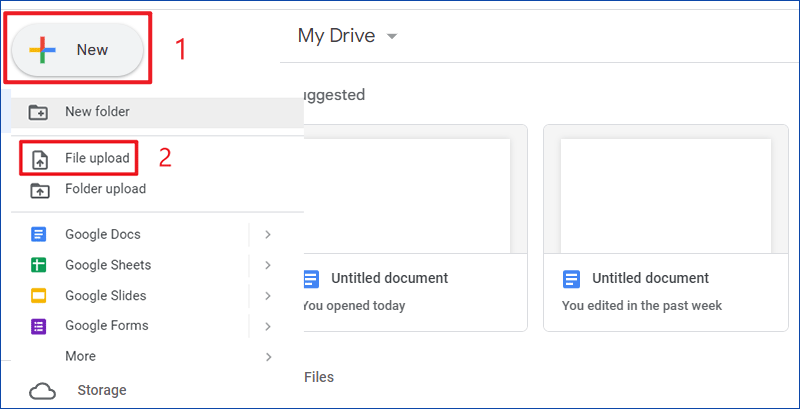
Task: Choose the Folder upload option
Action: pos(158,189)
